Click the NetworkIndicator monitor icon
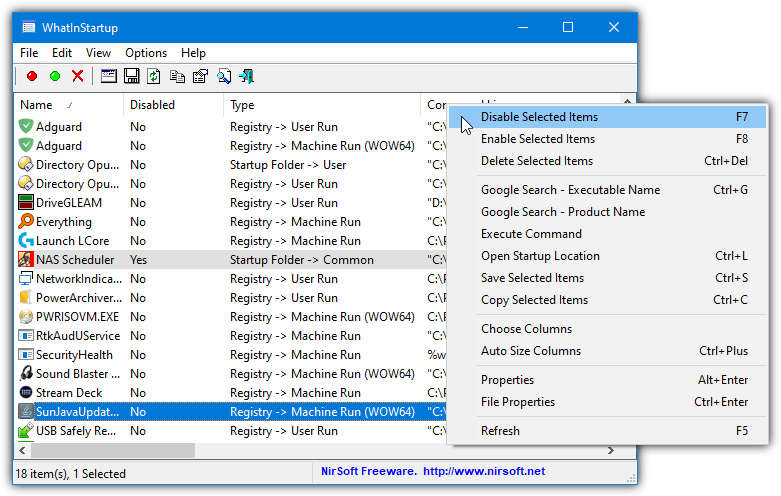 click(x=25, y=279)
